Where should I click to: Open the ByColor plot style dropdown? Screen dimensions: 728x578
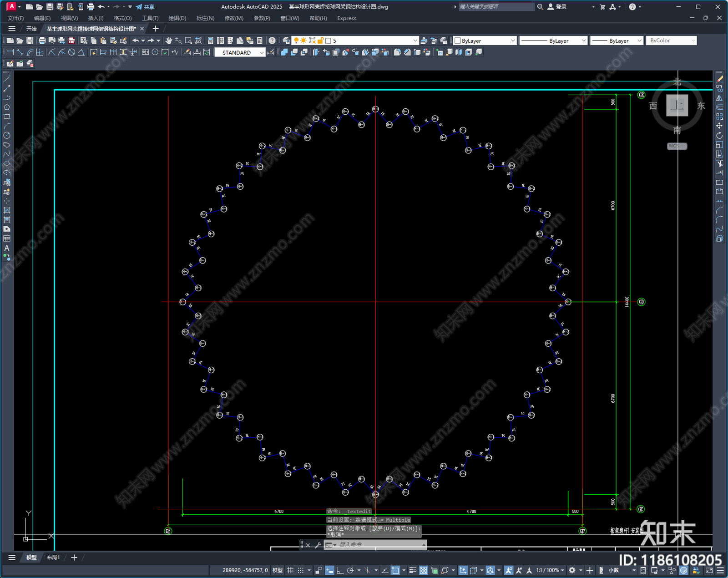tap(672, 41)
